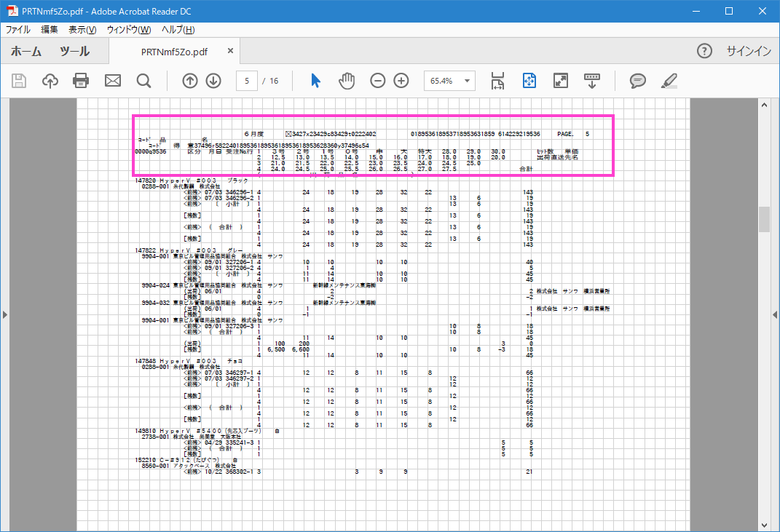The width and height of the screenshot is (780, 532).
Task: Select the hand pan tool
Action: click(347, 81)
